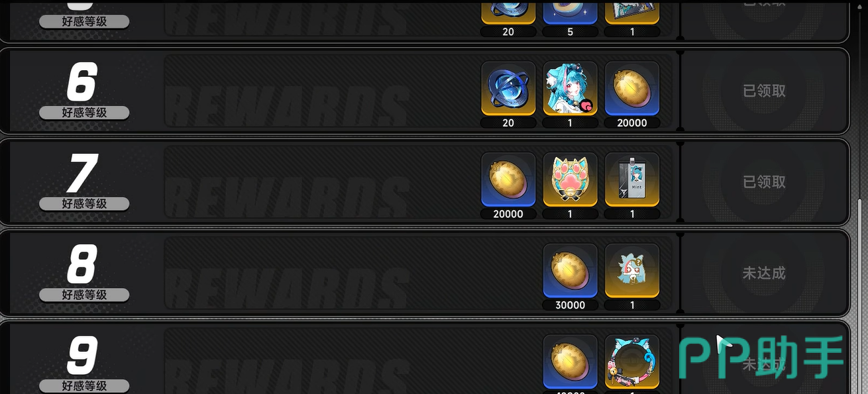868x394 pixels.
Task: Click the blue orb reward in level 6
Action: pos(508,89)
